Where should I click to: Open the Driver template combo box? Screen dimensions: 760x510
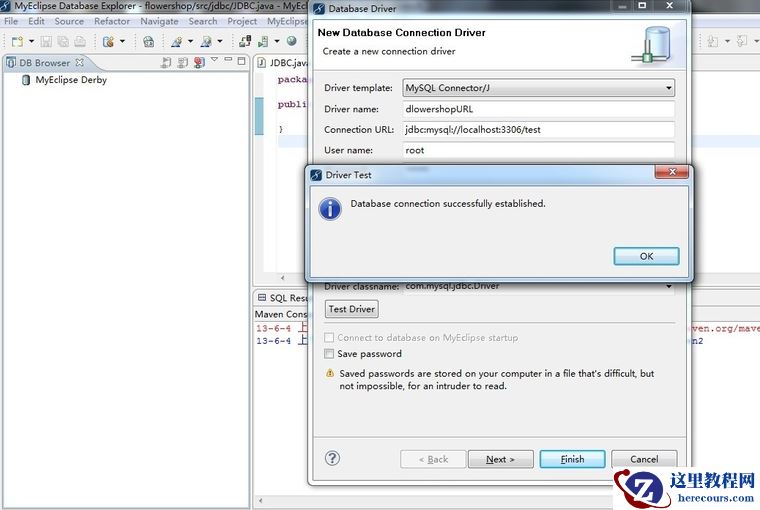(538, 88)
